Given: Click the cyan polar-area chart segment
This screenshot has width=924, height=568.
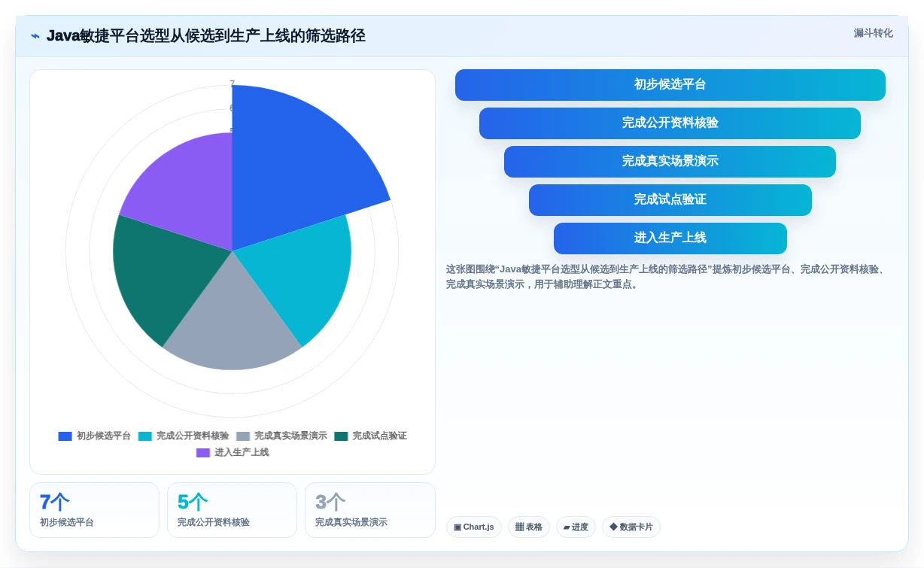Looking at the screenshot, I should click(301, 275).
